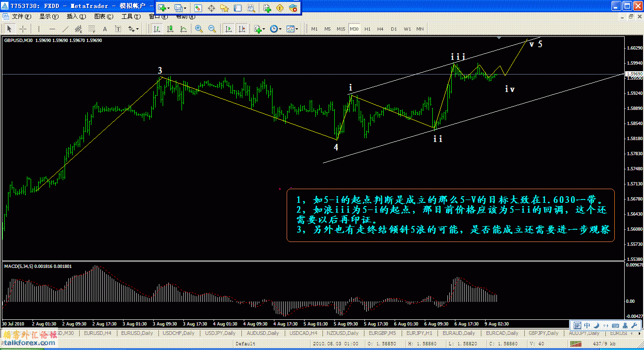Toggle chart shift from right edge
Viewport: 644px width, 350px height.
tap(242, 29)
